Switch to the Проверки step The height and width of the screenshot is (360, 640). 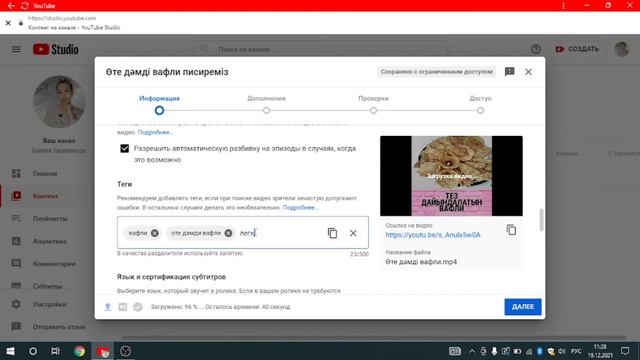tap(373, 104)
